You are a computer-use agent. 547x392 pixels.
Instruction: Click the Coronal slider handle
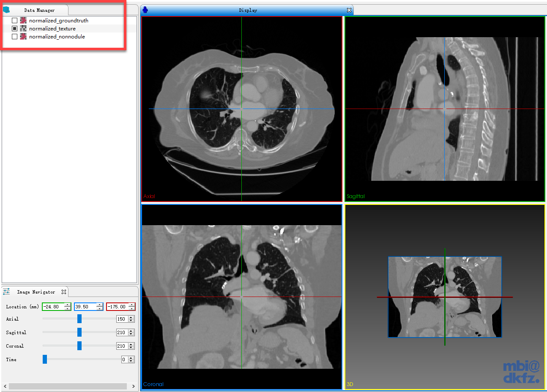pos(79,346)
